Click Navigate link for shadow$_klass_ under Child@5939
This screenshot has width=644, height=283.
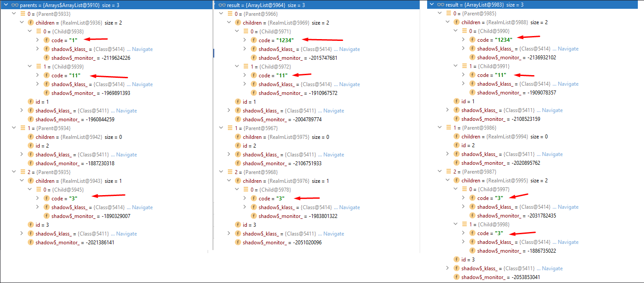coord(141,84)
